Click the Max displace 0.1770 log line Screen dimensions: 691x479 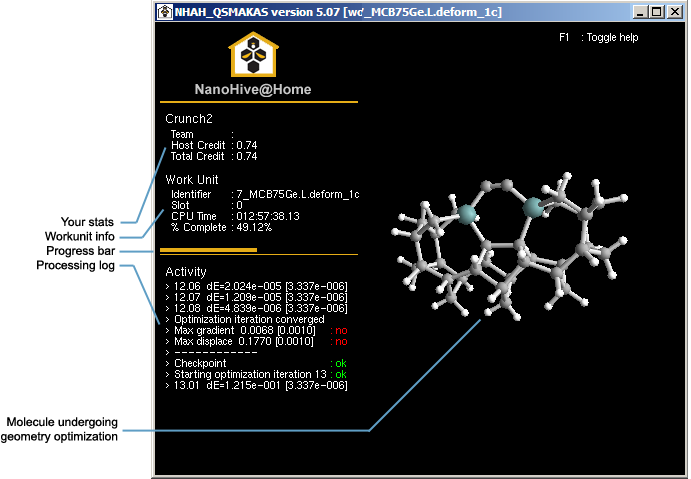tap(256, 342)
